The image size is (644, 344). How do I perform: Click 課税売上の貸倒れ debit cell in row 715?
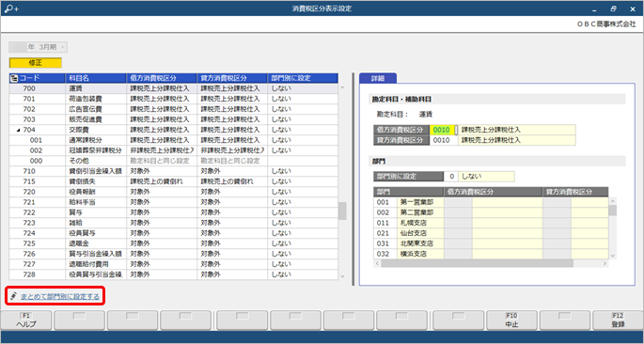[162, 181]
